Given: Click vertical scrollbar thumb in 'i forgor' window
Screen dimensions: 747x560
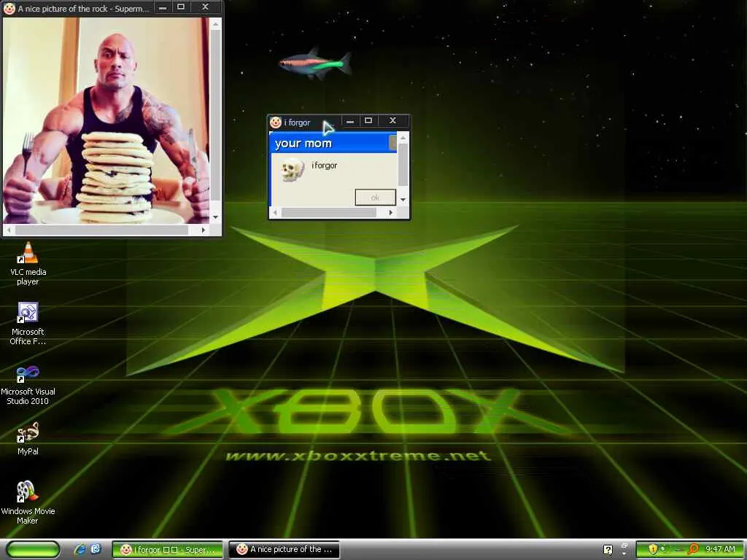Looking at the screenshot, I should (x=403, y=164).
